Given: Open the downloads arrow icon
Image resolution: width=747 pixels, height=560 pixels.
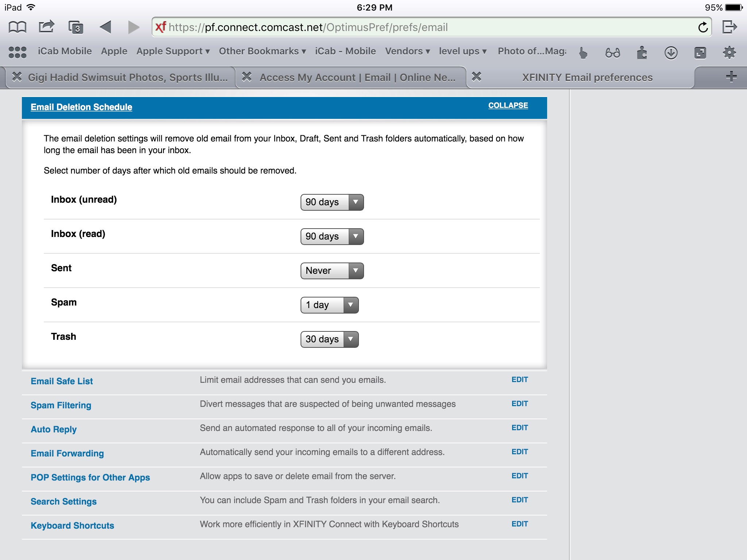Looking at the screenshot, I should 671,53.
